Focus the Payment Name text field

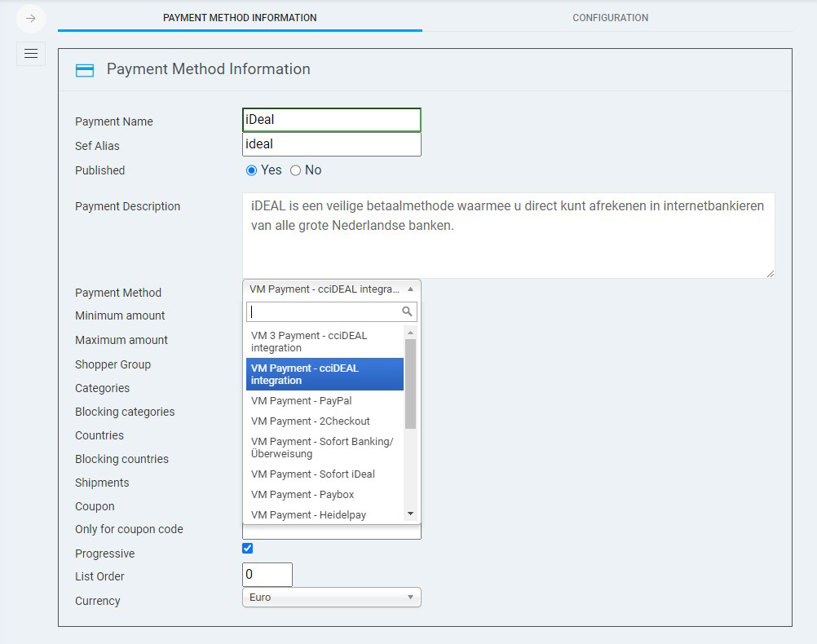coord(331,120)
